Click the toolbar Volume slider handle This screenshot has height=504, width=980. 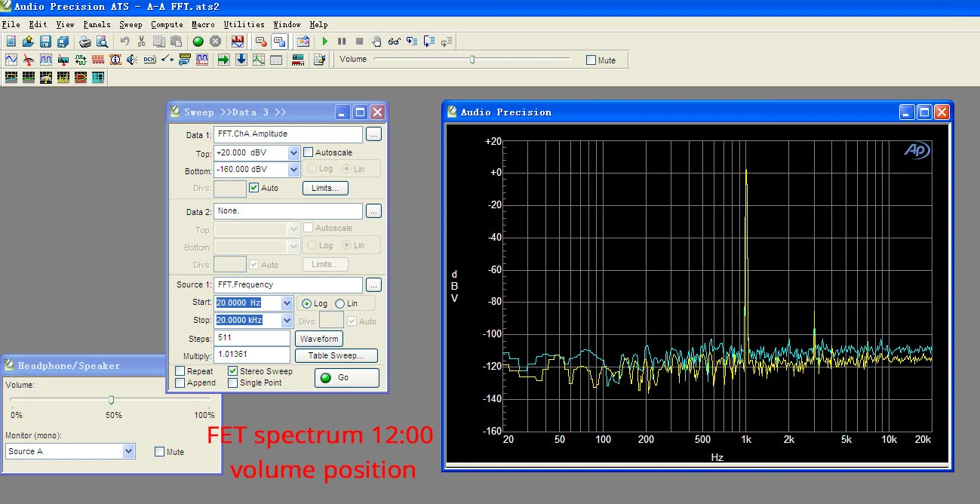472,60
